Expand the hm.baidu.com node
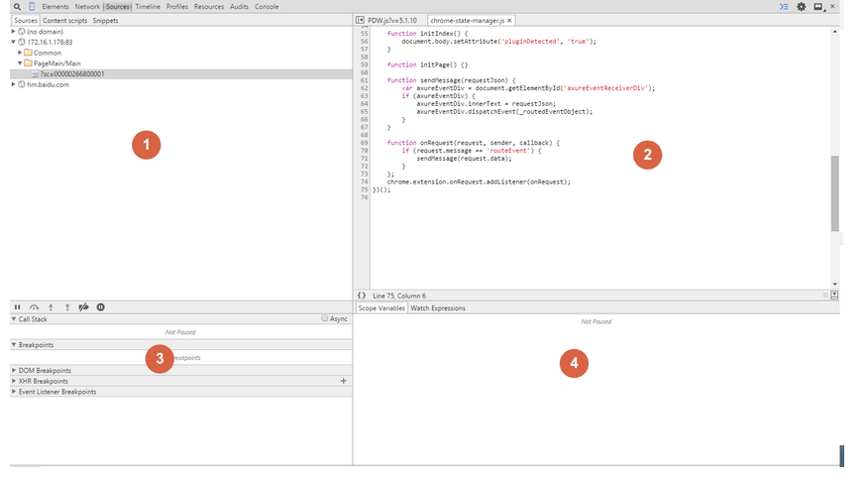The width and height of the screenshot is (868, 477). coord(13,84)
